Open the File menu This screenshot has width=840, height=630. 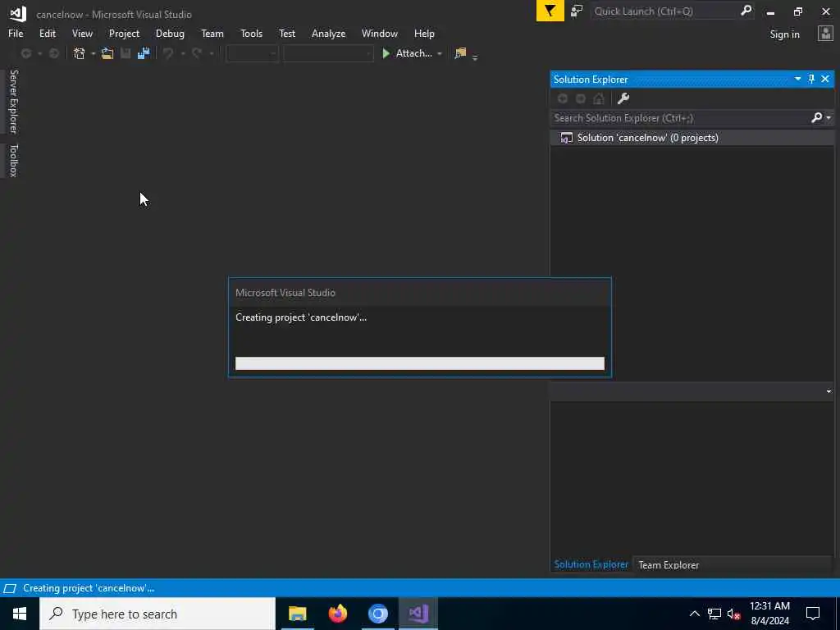tap(16, 33)
